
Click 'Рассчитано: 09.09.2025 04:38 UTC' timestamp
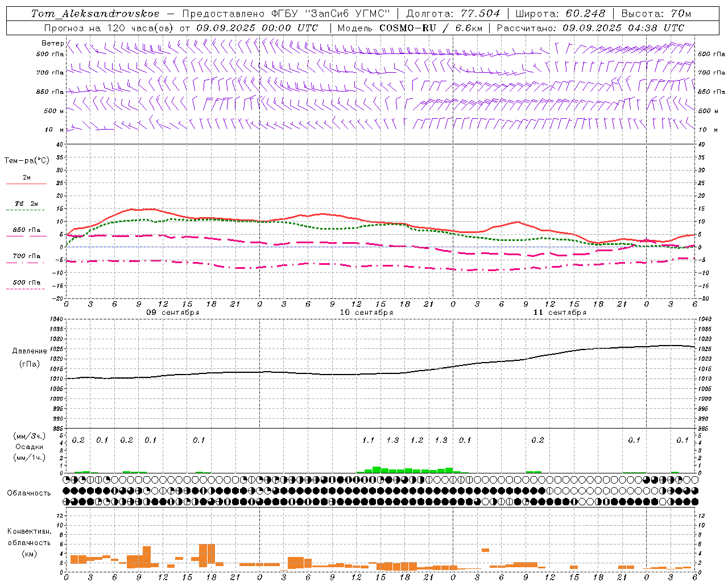(x=591, y=28)
